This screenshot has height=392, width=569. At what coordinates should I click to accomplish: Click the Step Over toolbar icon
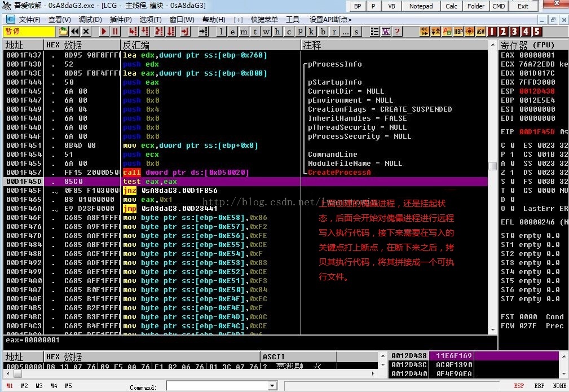pos(145,32)
